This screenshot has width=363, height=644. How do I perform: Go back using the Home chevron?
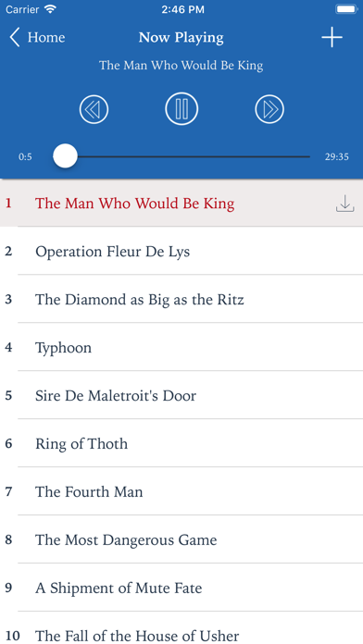15,37
